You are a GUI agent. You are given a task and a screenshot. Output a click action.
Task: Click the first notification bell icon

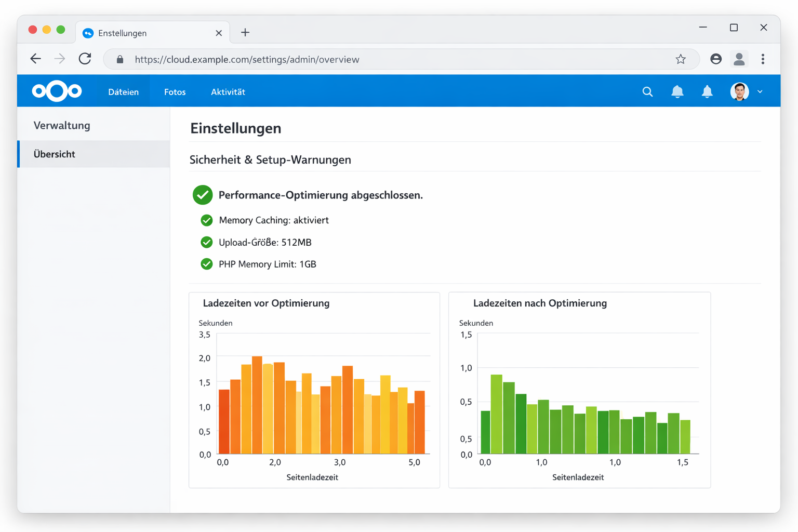(677, 91)
